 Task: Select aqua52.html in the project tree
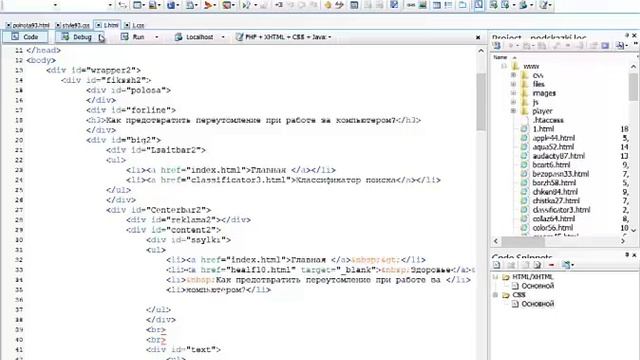click(x=553, y=147)
